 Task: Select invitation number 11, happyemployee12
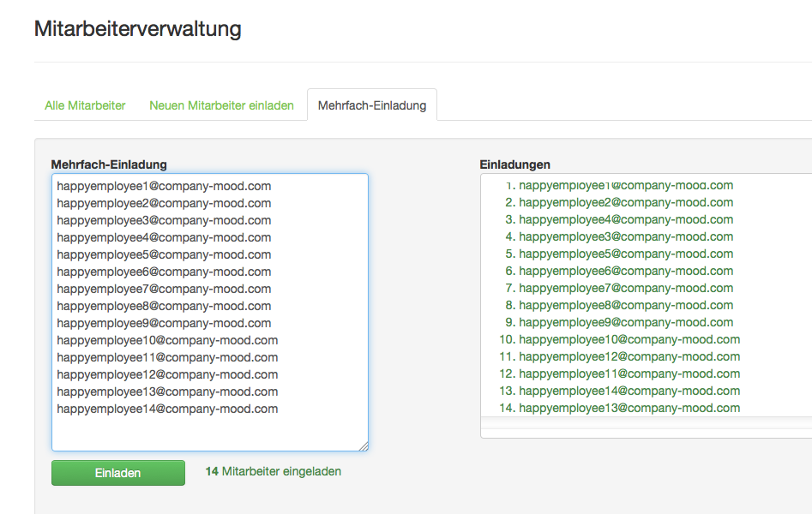tap(629, 356)
